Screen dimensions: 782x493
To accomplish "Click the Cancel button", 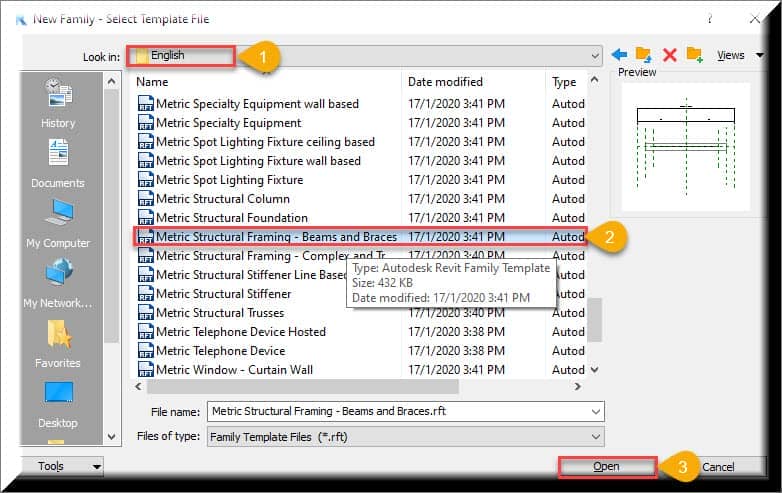I will click(x=718, y=467).
